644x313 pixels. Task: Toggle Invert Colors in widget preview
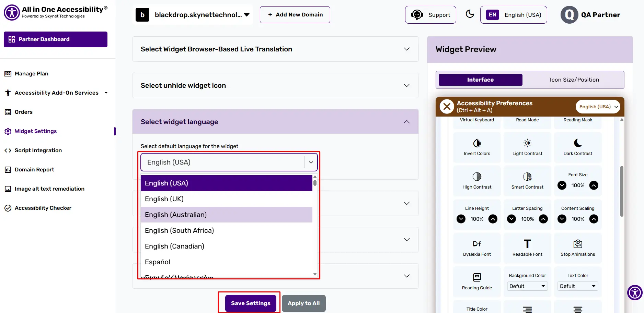click(477, 147)
